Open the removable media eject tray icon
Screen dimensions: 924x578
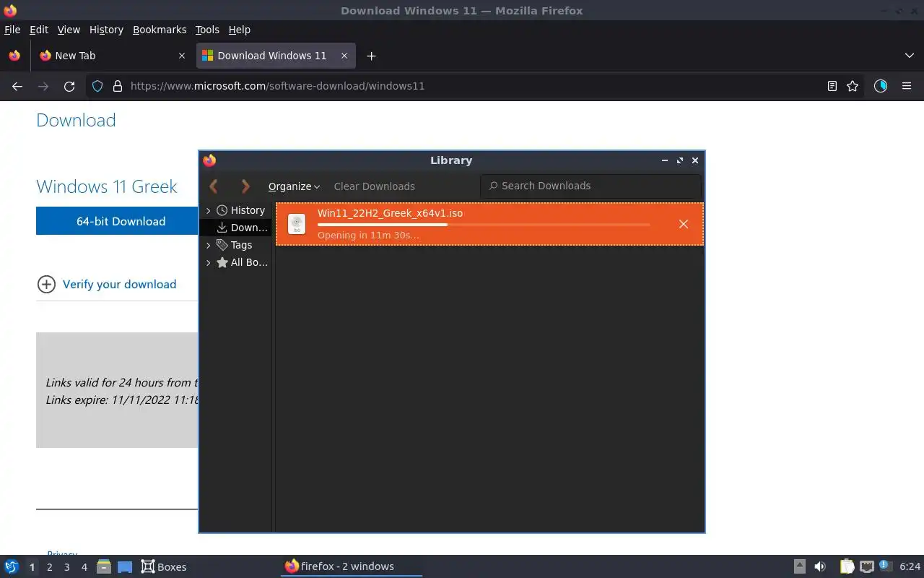[799, 566]
